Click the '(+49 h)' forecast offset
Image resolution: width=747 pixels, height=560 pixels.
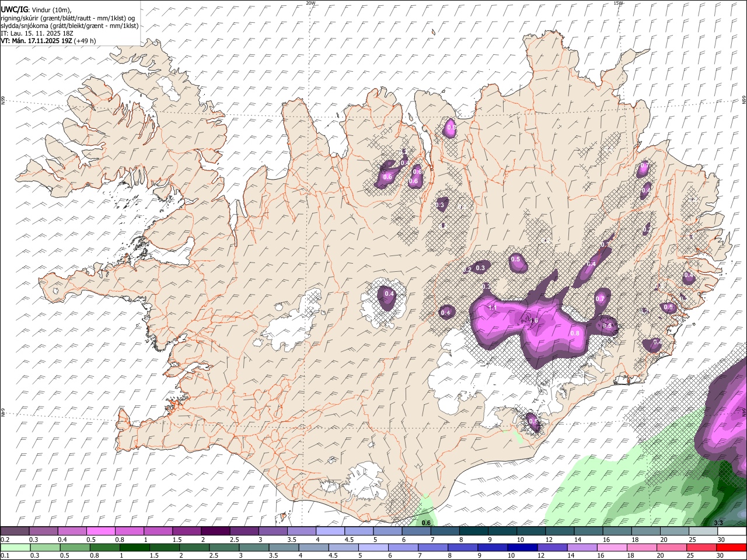pyautogui.click(x=85, y=41)
